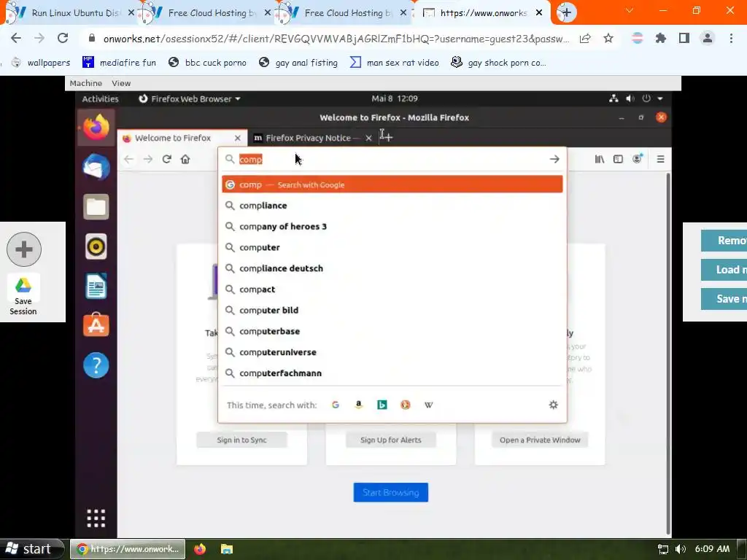Click Firefox Home button
747x560 pixels.
(x=185, y=159)
